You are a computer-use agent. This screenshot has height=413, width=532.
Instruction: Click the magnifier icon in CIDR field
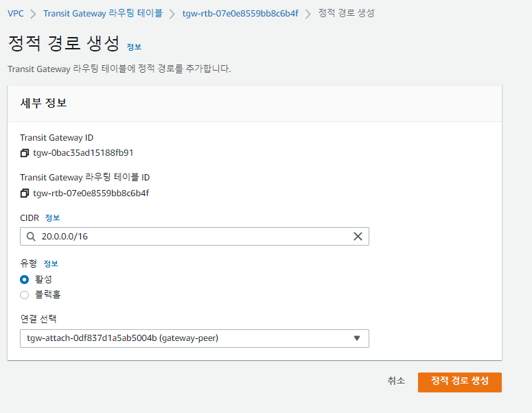pos(31,237)
